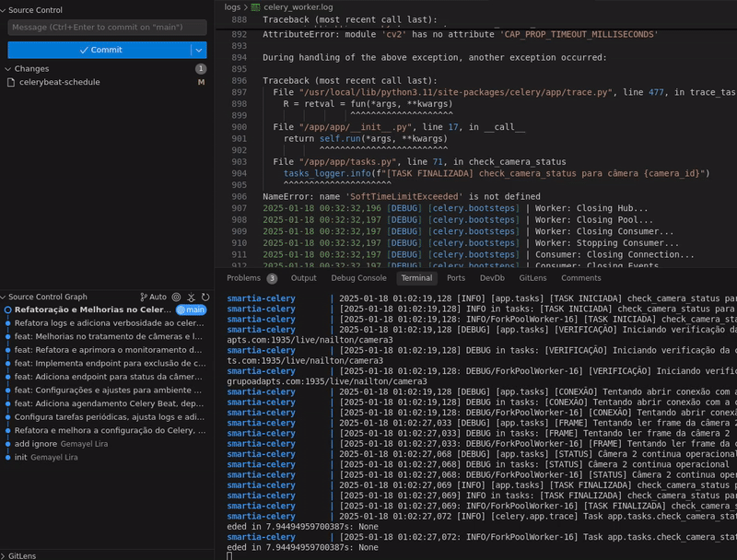Click line number 906 in the gutter
This screenshot has height=560, width=737.
[x=239, y=197]
